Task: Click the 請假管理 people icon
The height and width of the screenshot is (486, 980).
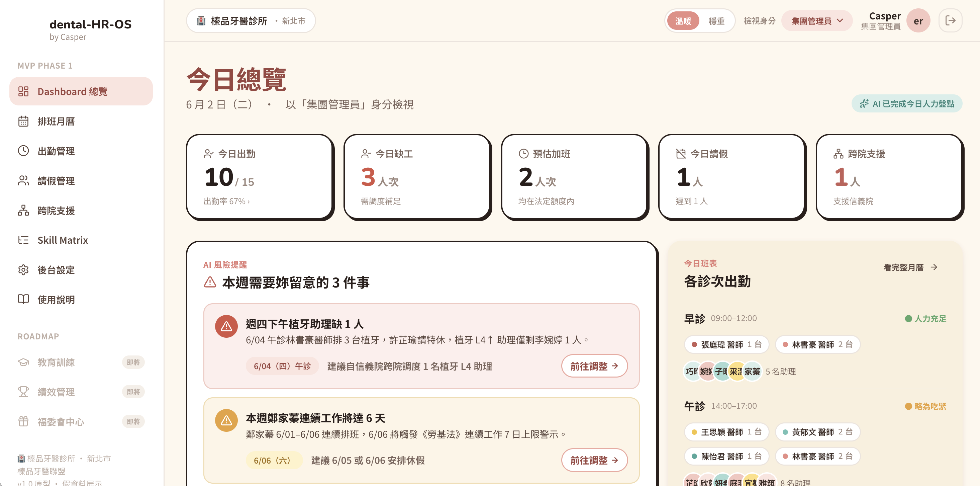Action: coord(23,180)
